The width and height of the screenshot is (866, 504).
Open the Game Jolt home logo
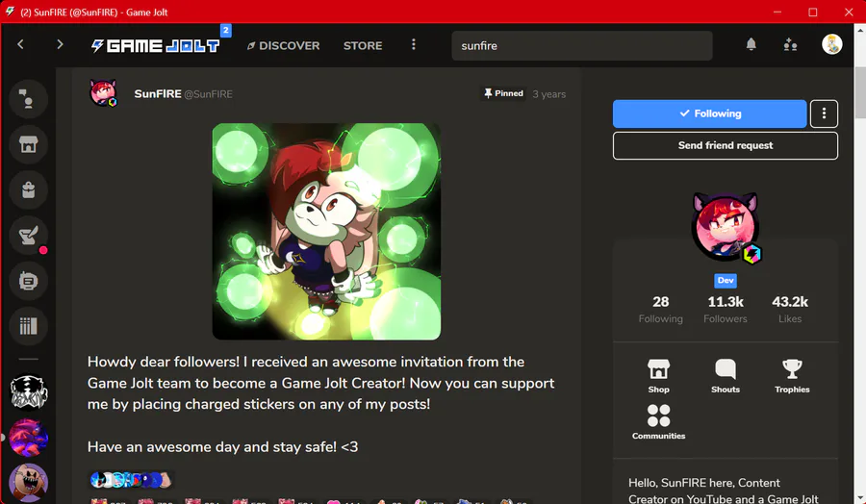(x=155, y=46)
